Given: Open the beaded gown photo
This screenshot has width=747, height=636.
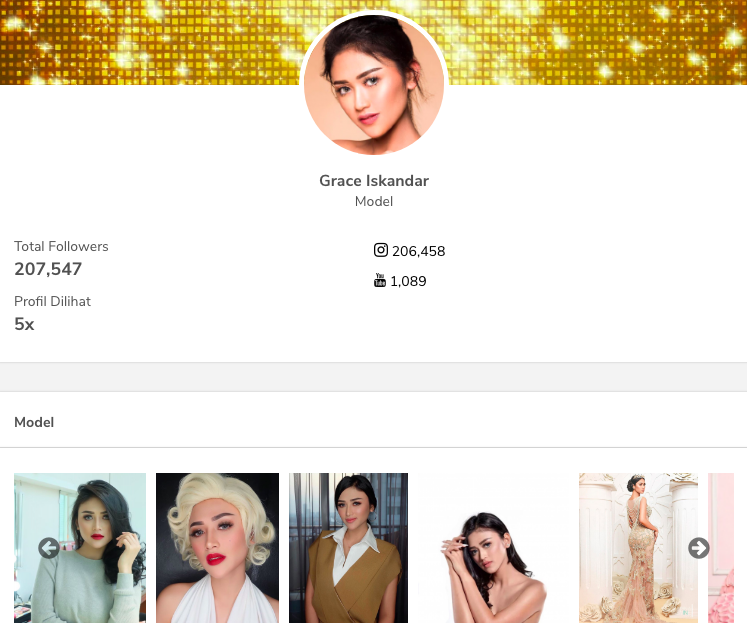Looking at the screenshot, I should 638,548.
